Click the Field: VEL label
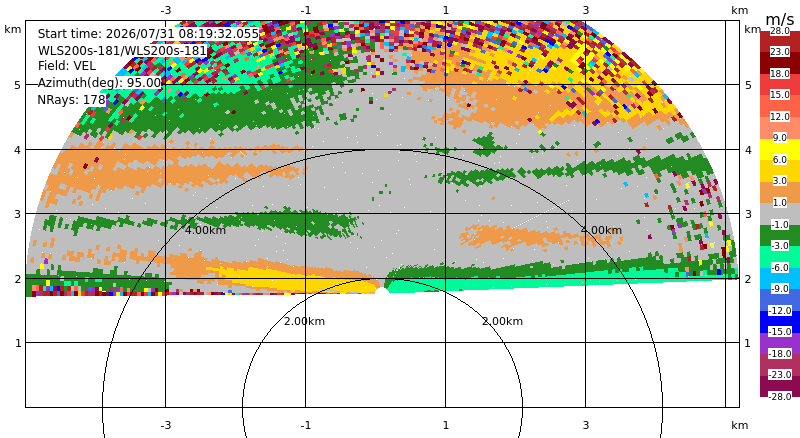Screen dimensions: 800x438 pos(67,66)
